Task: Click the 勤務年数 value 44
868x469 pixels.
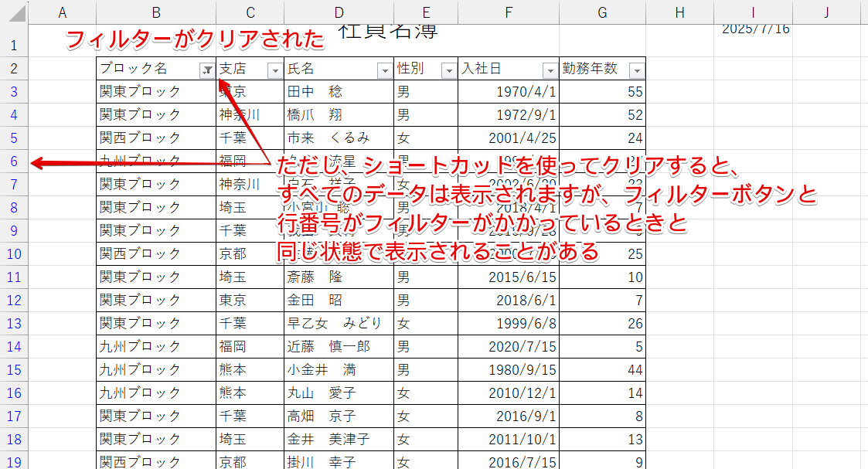Action: pos(602,370)
